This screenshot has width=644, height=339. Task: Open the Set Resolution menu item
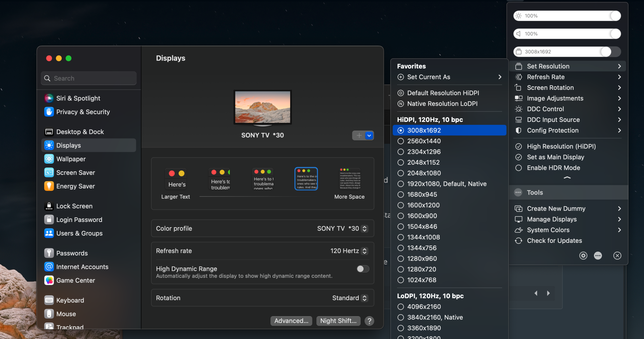pos(567,66)
